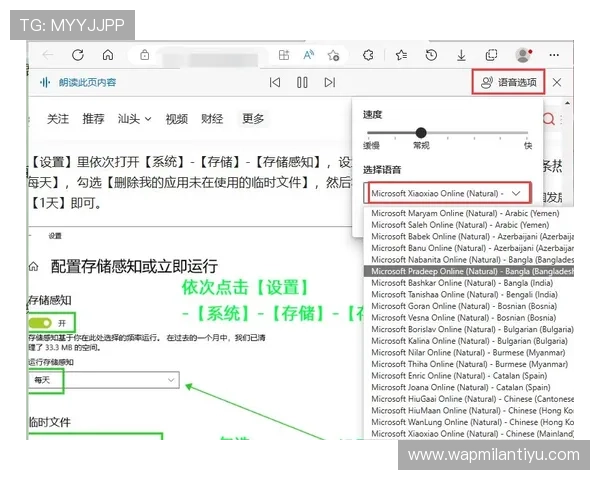Select Microsoft Kalina Bulgarian voice
600x480 pixels.
(469, 341)
